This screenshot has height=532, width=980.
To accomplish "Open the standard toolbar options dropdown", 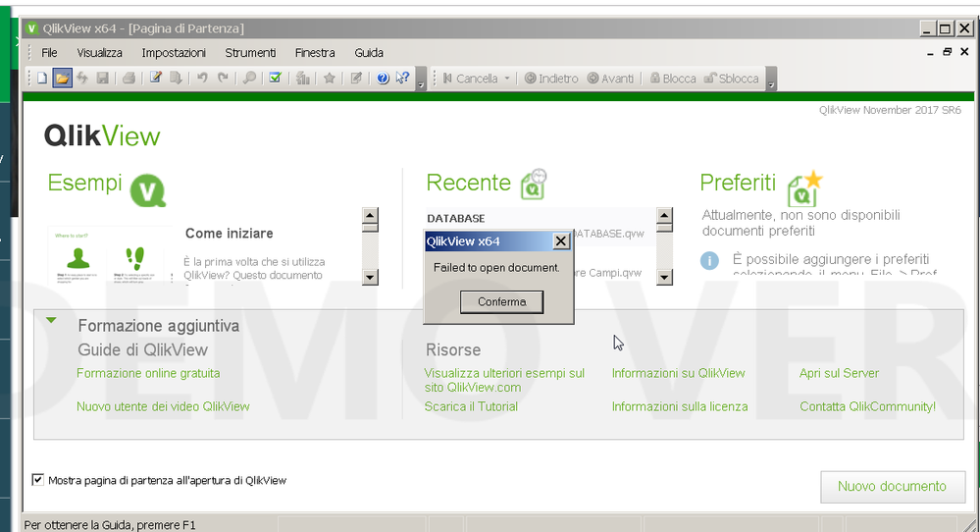I will pyautogui.click(x=421, y=79).
